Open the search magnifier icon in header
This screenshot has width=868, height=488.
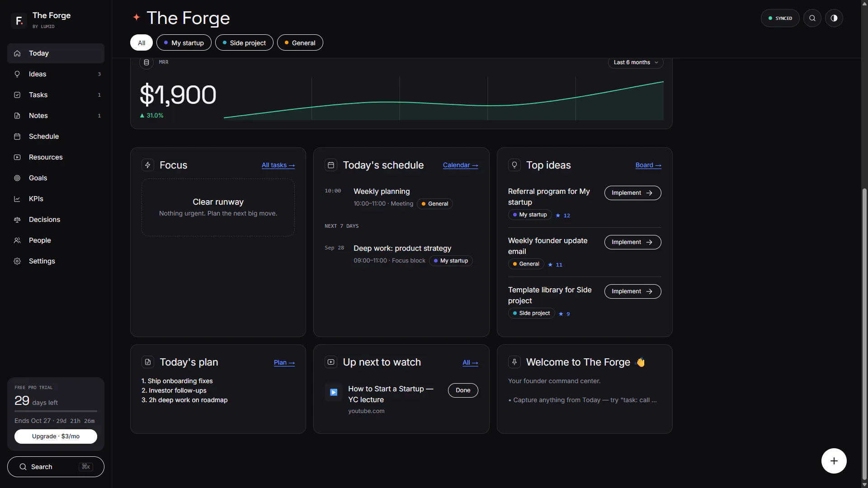pos(812,18)
